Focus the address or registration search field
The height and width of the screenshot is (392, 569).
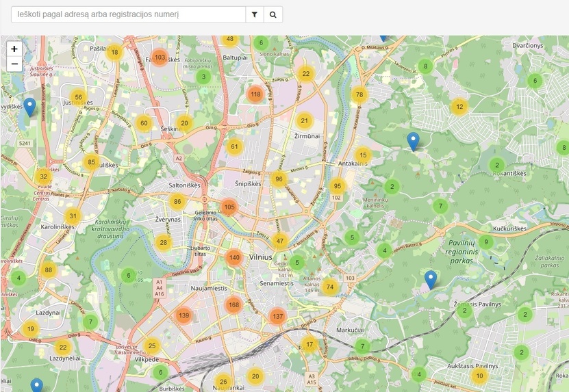(128, 14)
